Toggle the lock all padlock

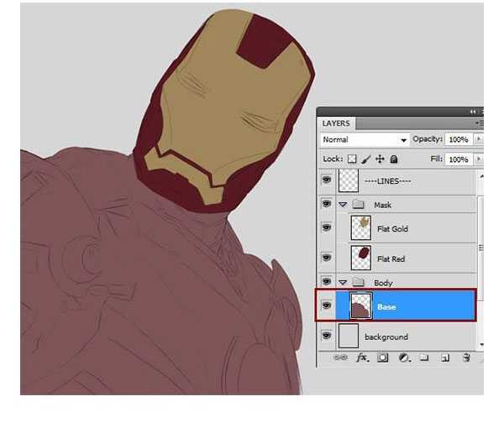tap(393, 159)
